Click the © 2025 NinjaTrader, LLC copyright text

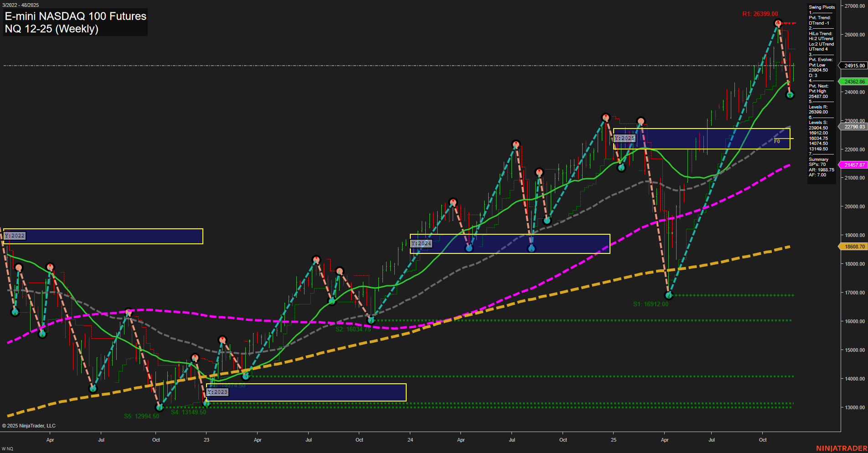(x=29, y=426)
